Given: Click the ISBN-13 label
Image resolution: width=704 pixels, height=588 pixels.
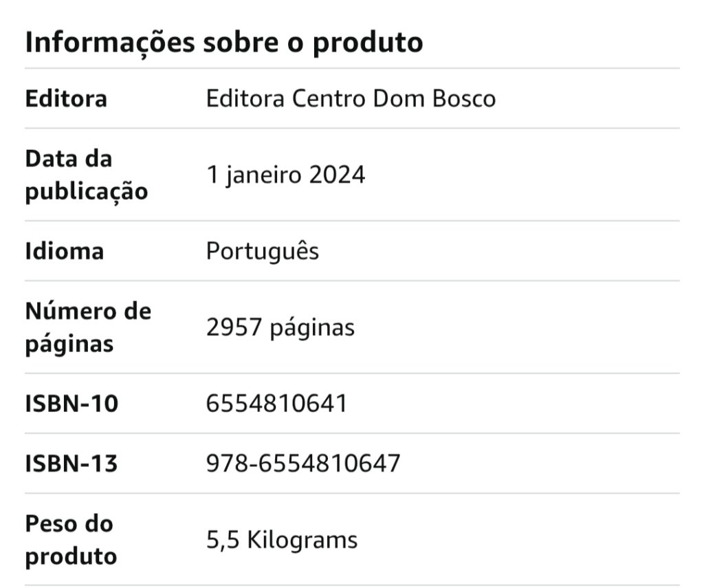Looking at the screenshot, I should coord(71,464).
